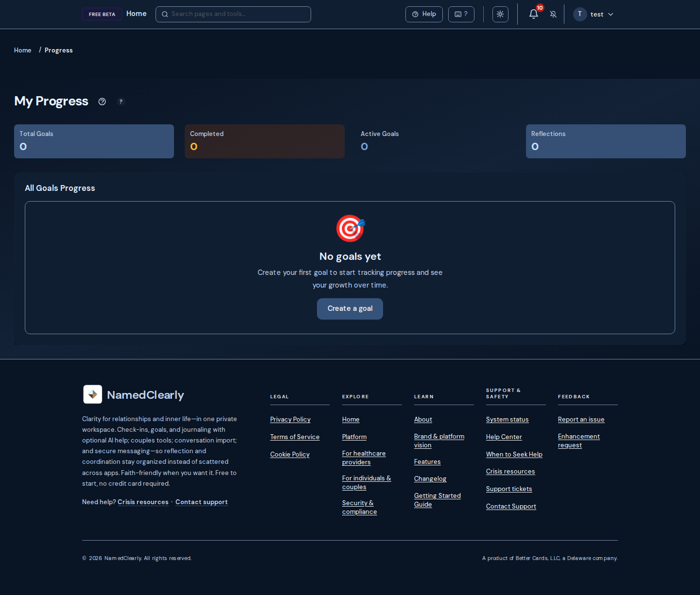700x595 pixels.
Task: Click circled help icon beside My Progress
Action: pyautogui.click(x=102, y=102)
